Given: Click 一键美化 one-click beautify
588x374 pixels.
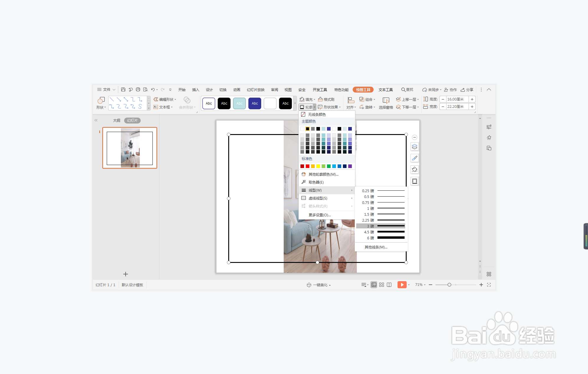Looking at the screenshot, I should 319,285.
